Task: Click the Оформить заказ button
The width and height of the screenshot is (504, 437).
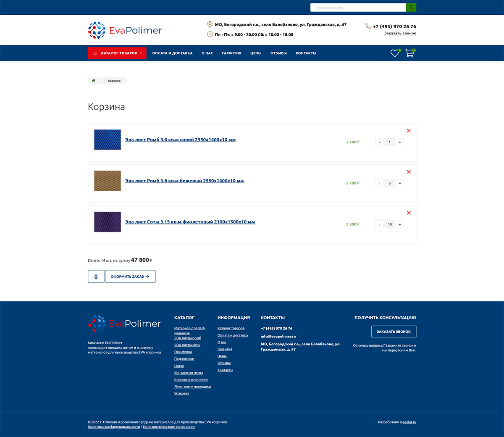Action: (130, 276)
